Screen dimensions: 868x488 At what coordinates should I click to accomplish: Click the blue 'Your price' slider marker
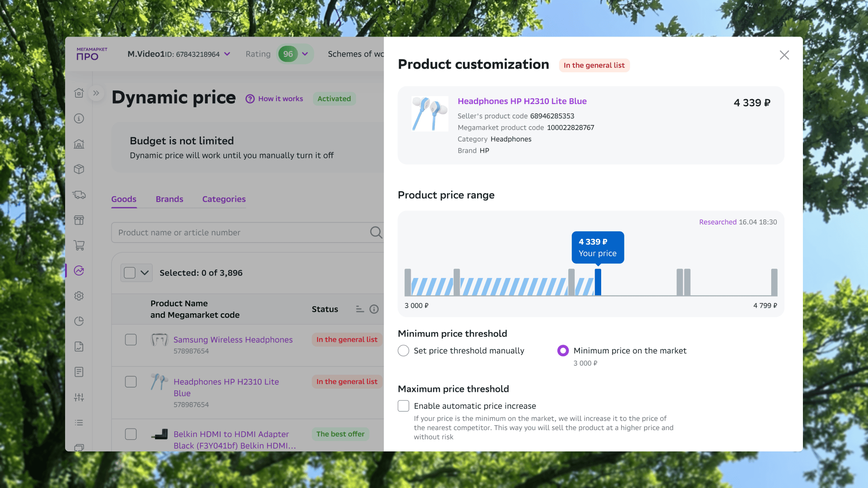598,282
